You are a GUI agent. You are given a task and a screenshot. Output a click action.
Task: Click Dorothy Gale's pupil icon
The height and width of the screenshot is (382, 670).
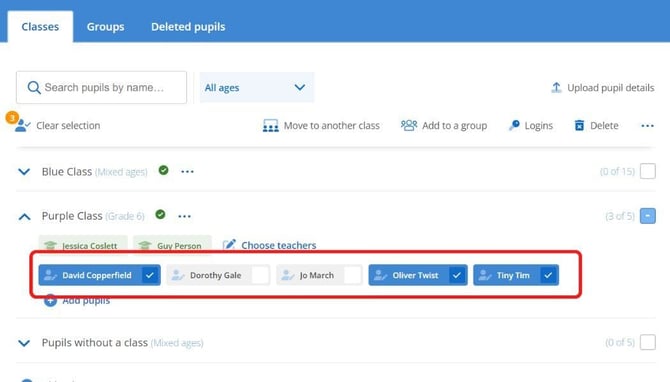[x=178, y=275]
